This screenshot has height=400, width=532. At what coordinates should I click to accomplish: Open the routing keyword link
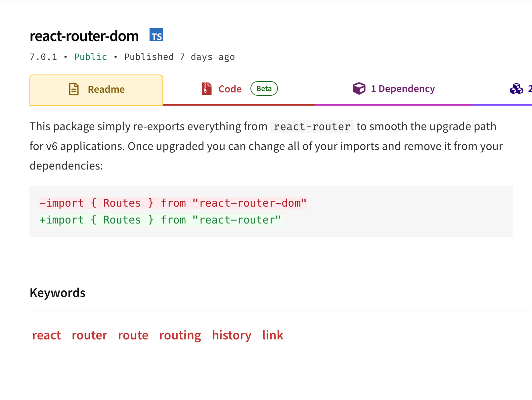point(180,335)
